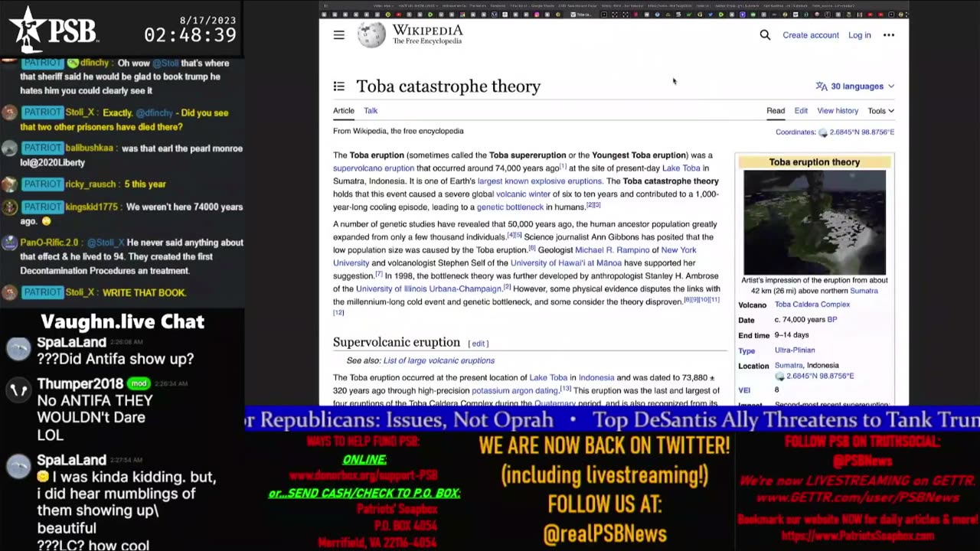Click the coordinates globe icon near top
The height and width of the screenshot is (551, 980).
point(823,132)
